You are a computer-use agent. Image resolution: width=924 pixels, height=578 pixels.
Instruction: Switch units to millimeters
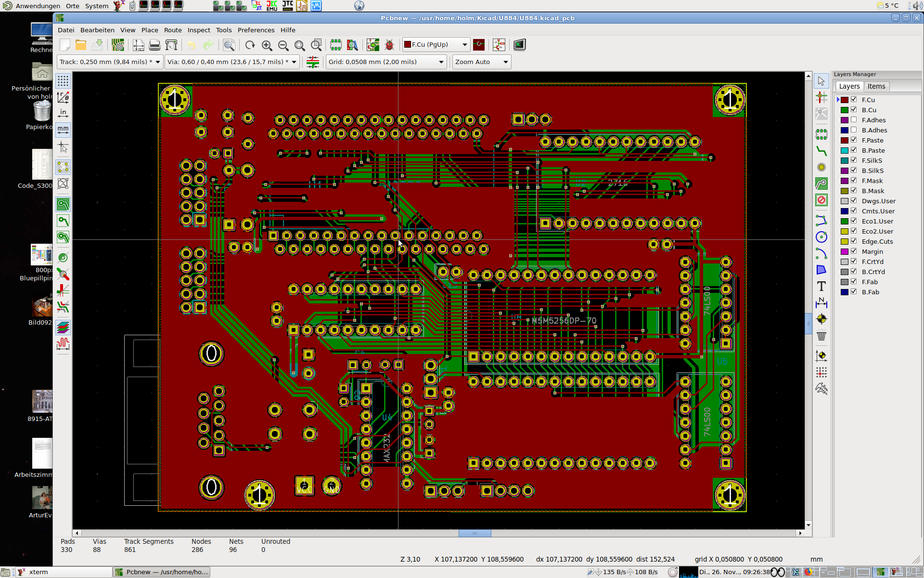(x=63, y=130)
